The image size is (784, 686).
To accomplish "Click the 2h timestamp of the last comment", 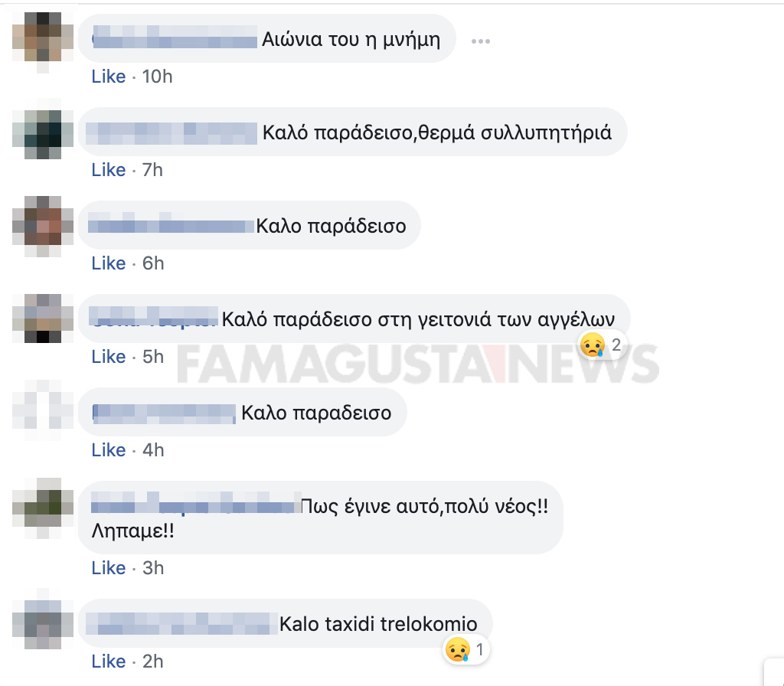I will (x=153, y=662).
